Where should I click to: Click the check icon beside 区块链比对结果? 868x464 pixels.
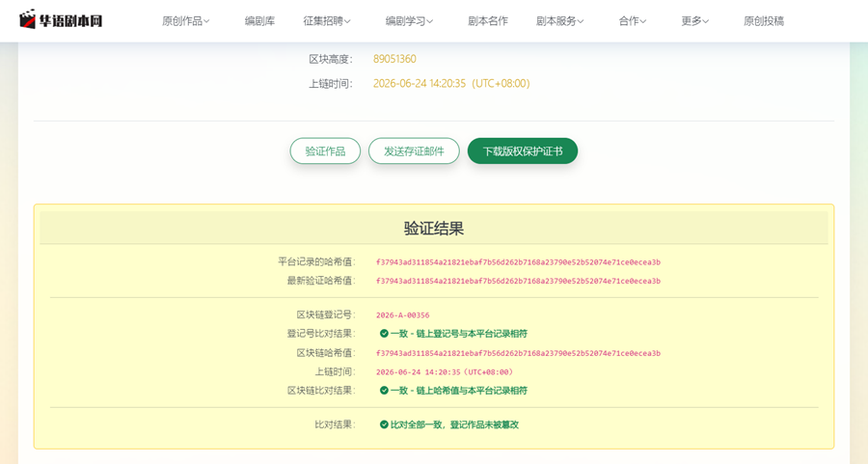coord(384,391)
